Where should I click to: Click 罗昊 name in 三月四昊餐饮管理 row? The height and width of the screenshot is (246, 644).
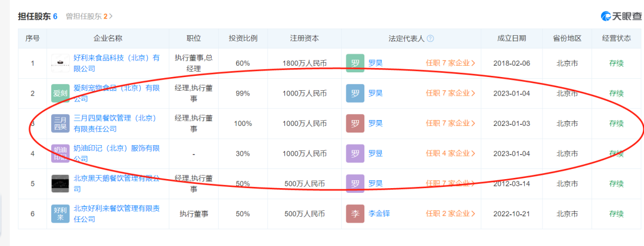click(376, 124)
